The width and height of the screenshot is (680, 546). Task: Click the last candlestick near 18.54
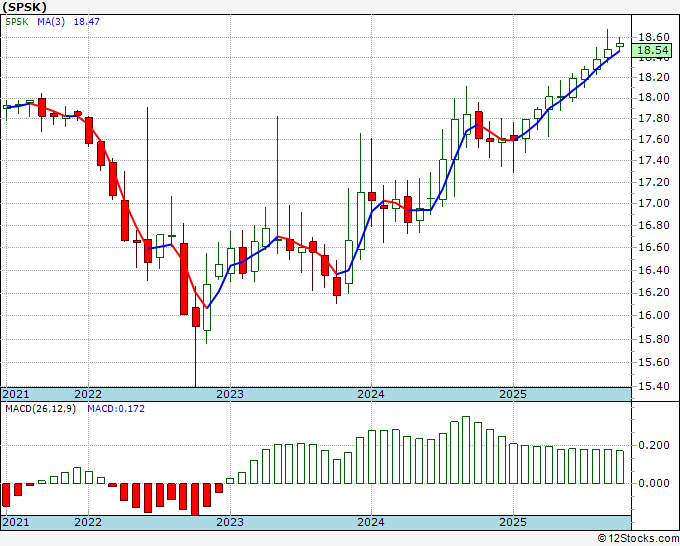[620, 44]
